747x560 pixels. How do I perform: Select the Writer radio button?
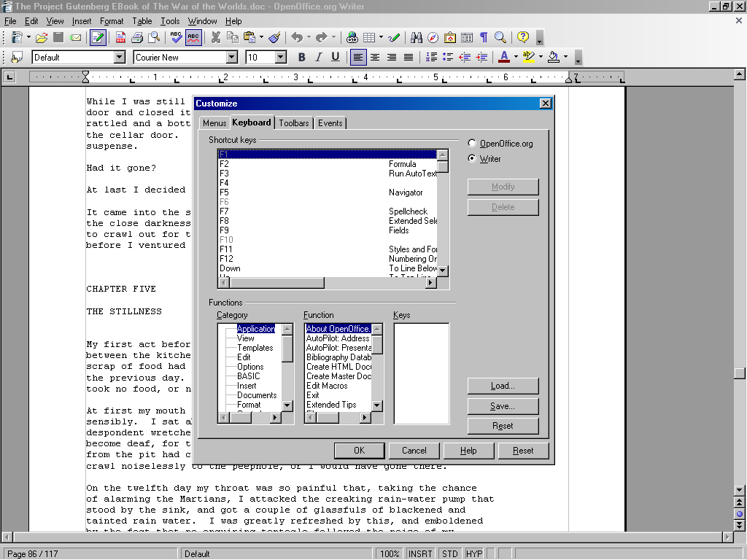point(472,158)
